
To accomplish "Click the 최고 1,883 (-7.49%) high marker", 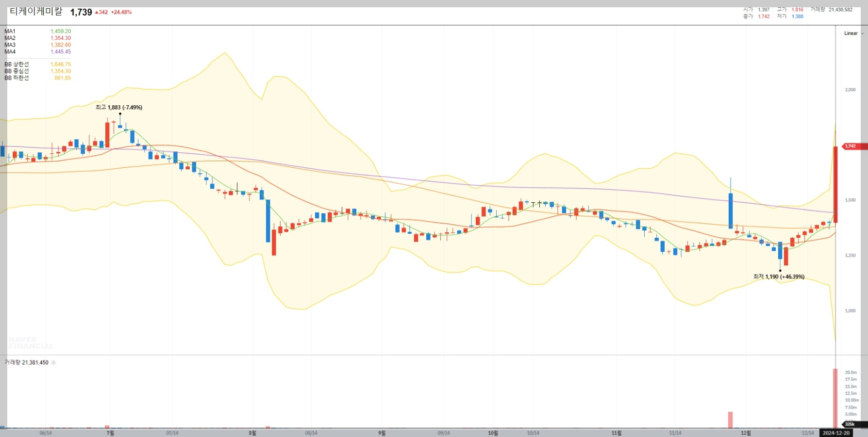I will click(119, 107).
